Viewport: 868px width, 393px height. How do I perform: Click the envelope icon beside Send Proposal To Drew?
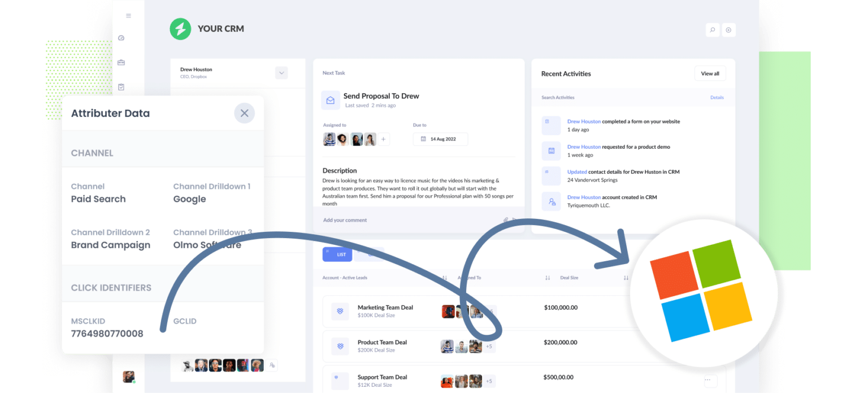tap(331, 100)
